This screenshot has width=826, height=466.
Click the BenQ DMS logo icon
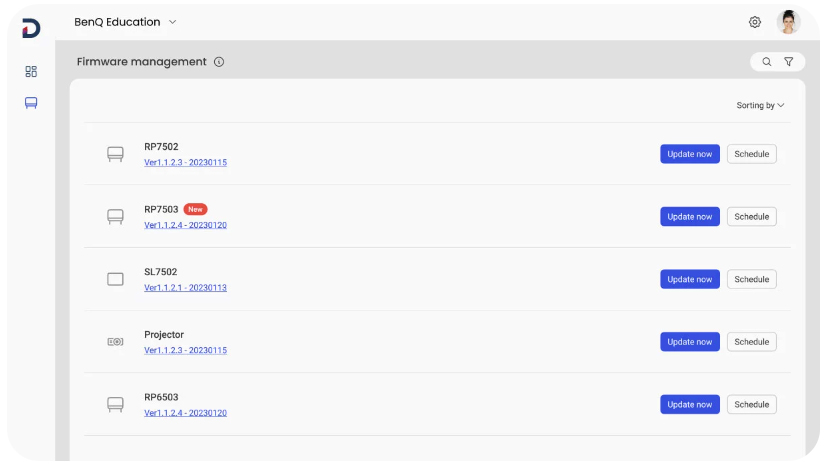coord(31,28)
